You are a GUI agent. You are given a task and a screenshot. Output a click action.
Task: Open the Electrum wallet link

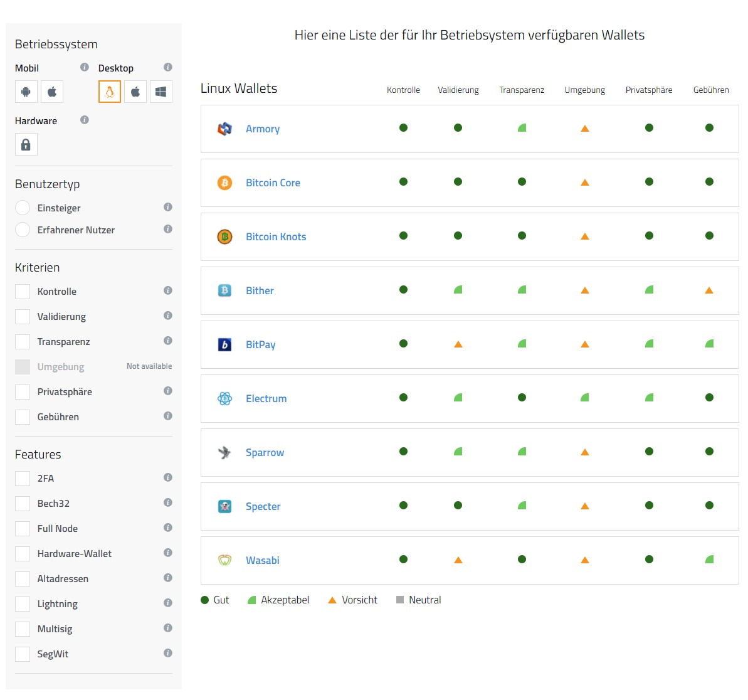click(x=266, y=398)
